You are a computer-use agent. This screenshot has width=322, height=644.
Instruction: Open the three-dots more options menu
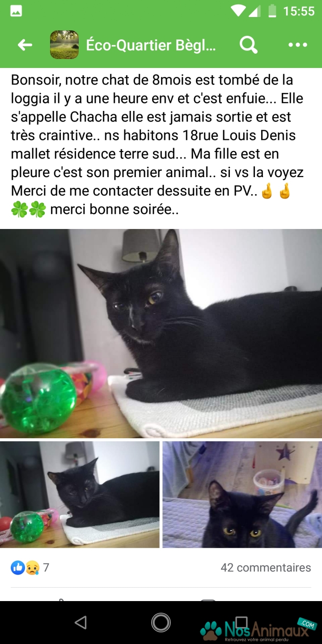(x=298, y=45)
